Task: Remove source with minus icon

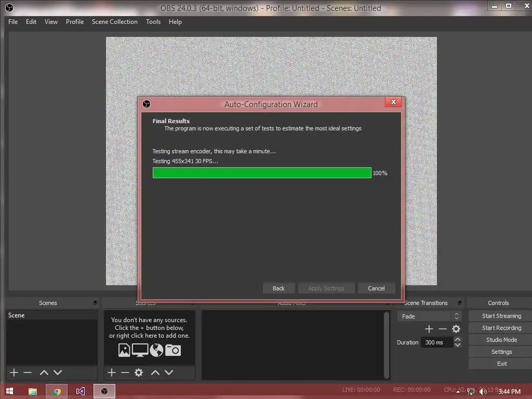Action: (125, 373)
